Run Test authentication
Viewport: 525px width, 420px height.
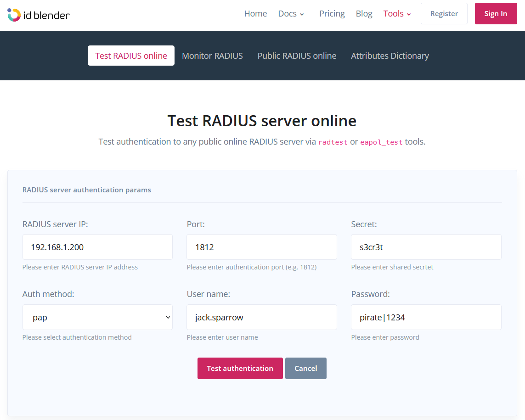tap(240, 368)
